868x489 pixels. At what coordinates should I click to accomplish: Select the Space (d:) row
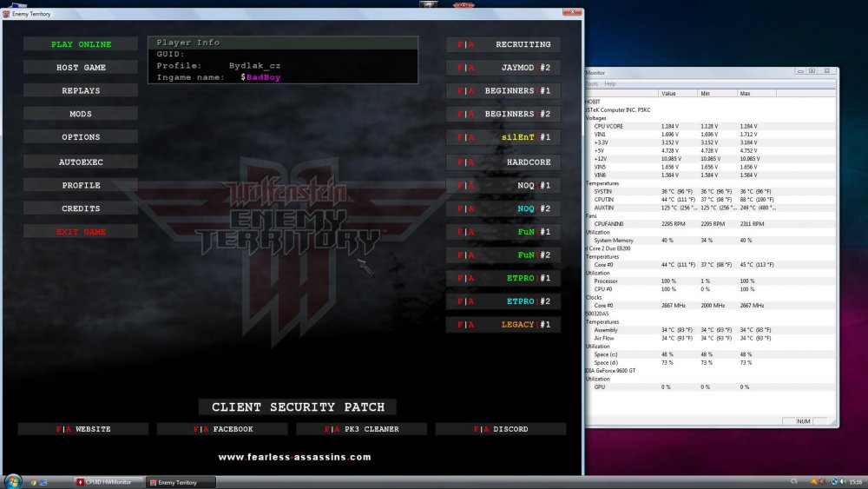(711, 363)
